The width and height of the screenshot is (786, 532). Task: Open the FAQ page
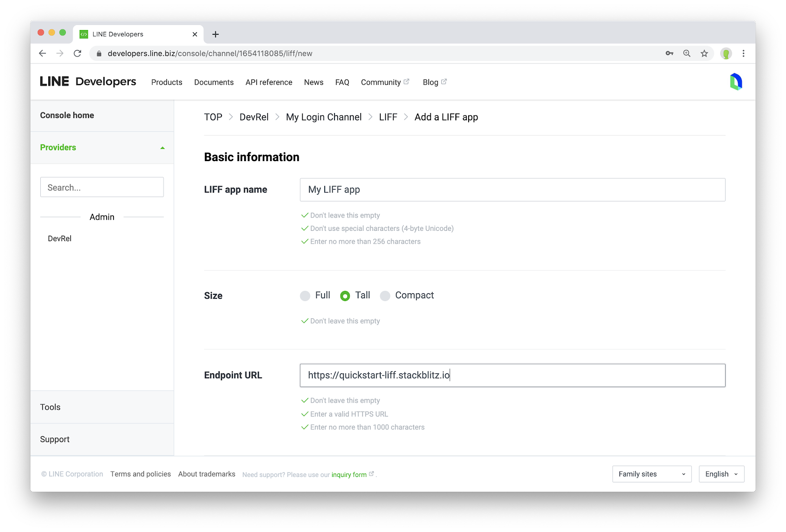(342, 82)
